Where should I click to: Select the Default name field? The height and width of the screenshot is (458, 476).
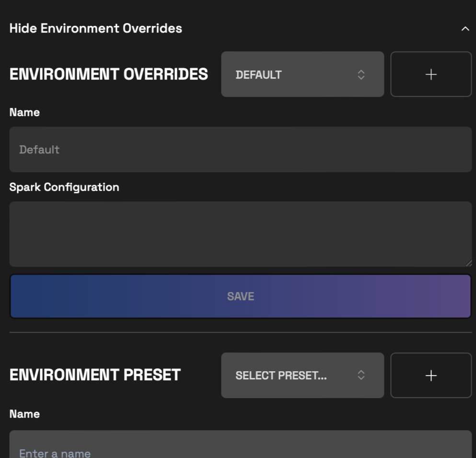click(240, 149)
